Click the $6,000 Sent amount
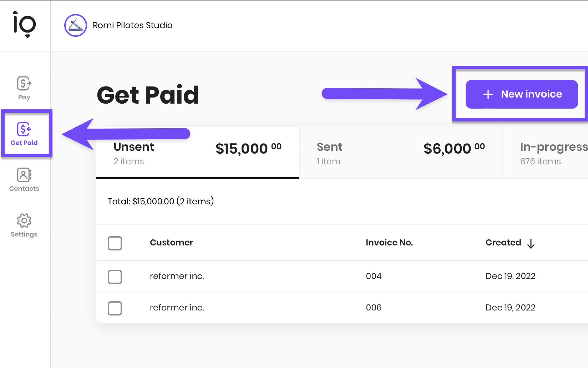Viewport: 588px width, 368px height. [454, 148]
